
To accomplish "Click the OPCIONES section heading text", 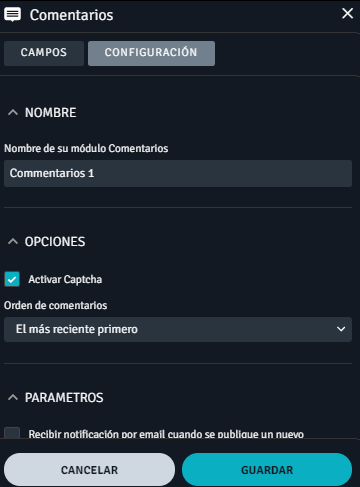I will pos(55,242).
